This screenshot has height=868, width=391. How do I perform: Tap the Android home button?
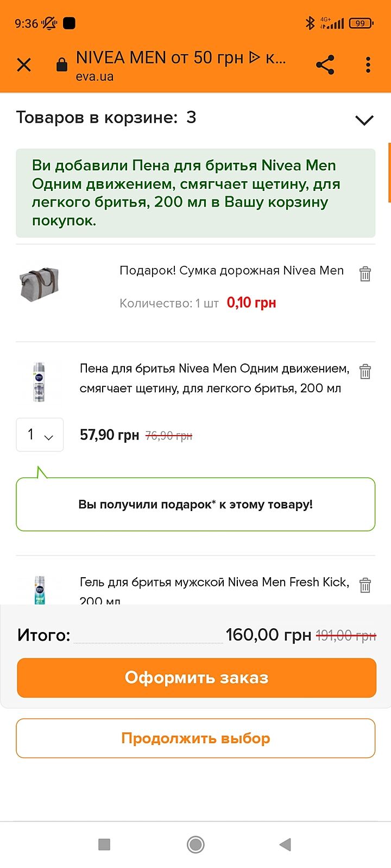click(195, 844)
